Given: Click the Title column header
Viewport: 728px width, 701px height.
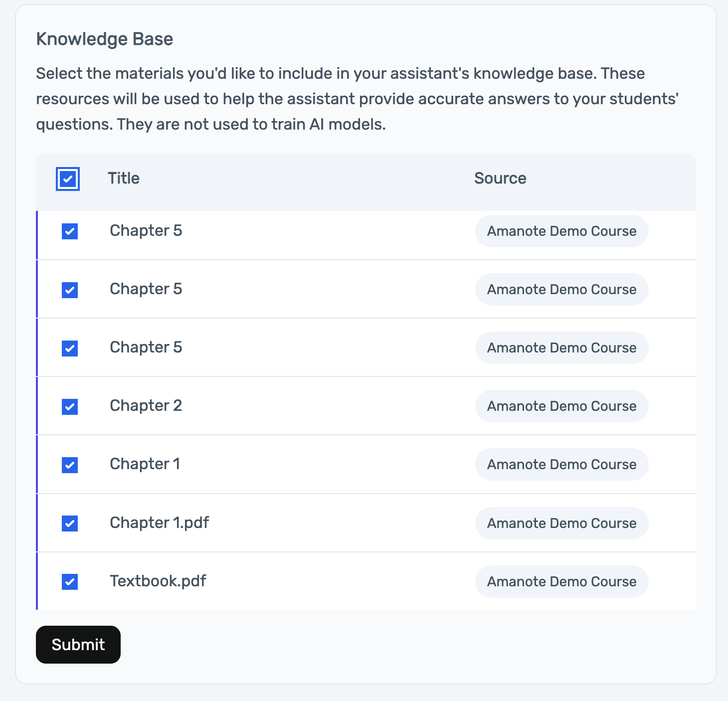Looking at the screenshot, I should coord(124,178).
